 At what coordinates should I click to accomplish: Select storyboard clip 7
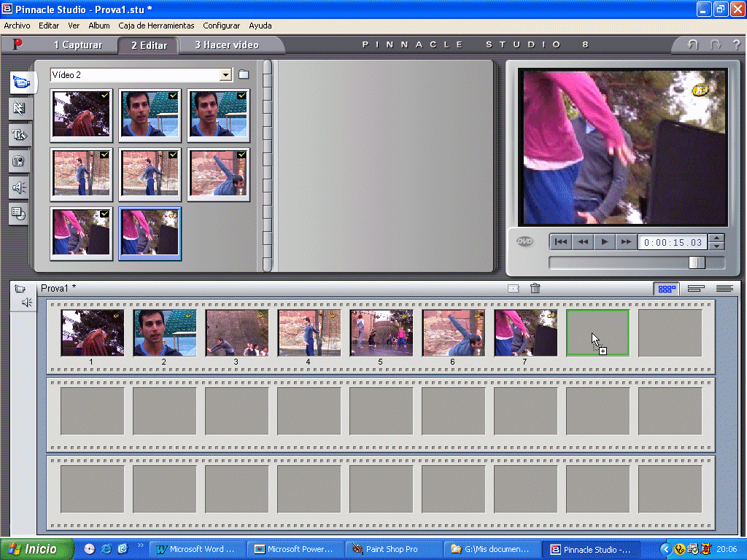click(525, 332)
